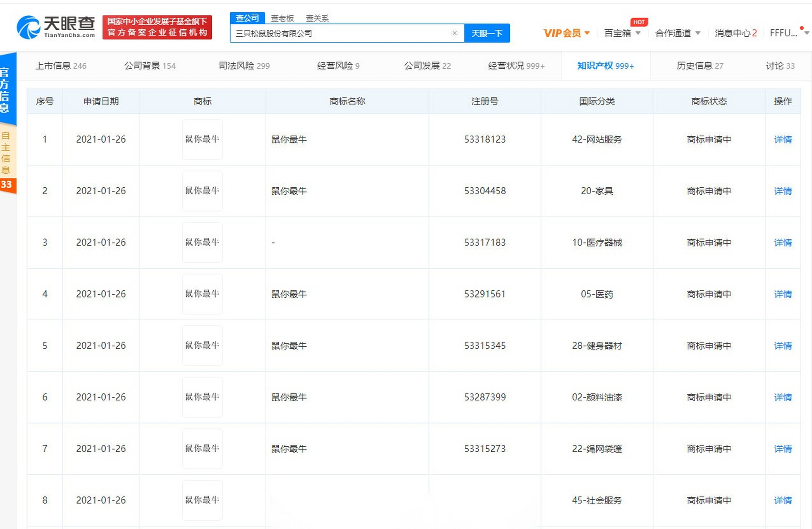The width and height of the screenshot is (812, 529).
Task: Open 详情 for trademark 53315345
Action: [x=783, y=346]
